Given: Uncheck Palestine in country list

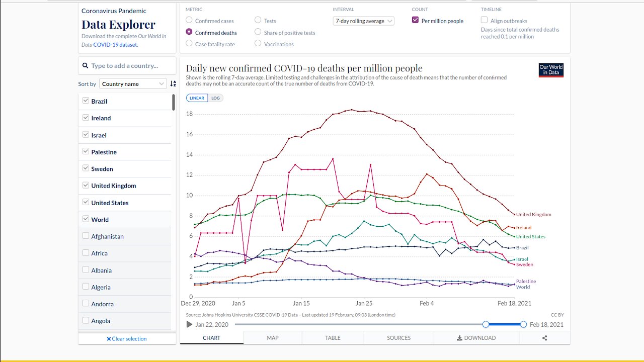Looking at the screenshot, I should tap(86, 152).
